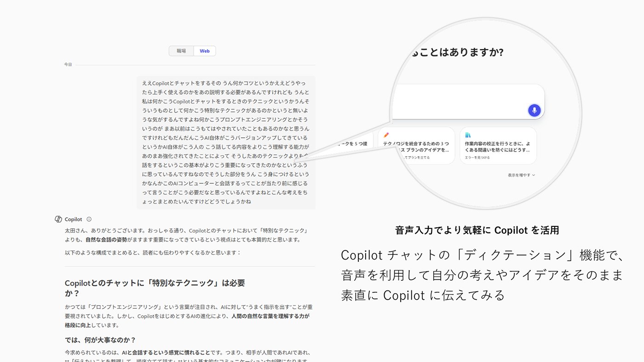Click the 今日 date label
Viewport: 644px width, 362px height.
pyautogui.click(x=68, y=64)
